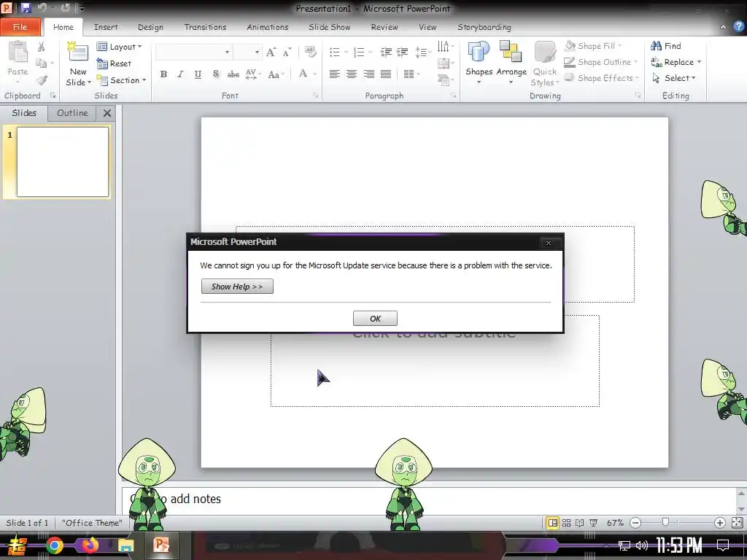The width and height of the screenshot is (747, 560).
Task: Open the font size combo box
Action: click(x=247, y=52)
